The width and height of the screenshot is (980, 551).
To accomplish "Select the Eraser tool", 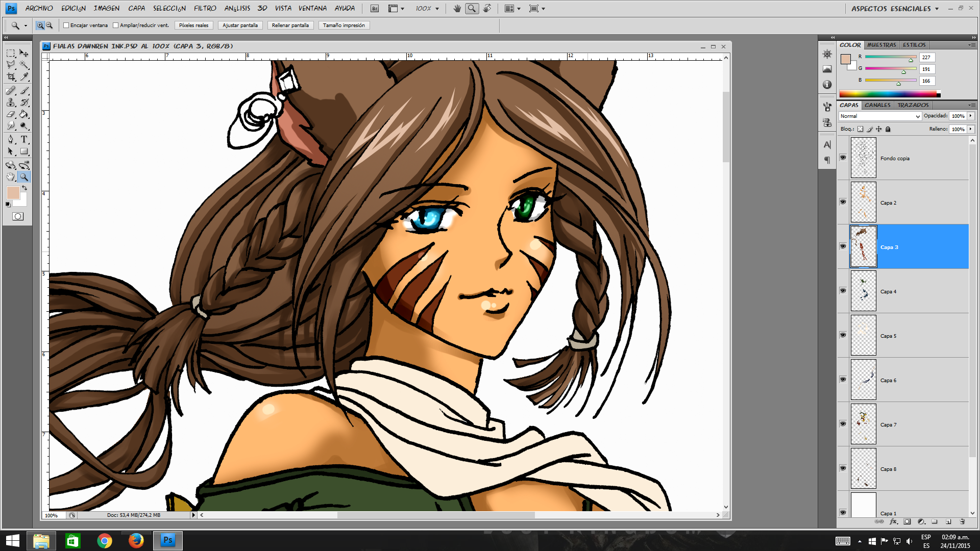I will pyautogui.click(x=10, y=114).
